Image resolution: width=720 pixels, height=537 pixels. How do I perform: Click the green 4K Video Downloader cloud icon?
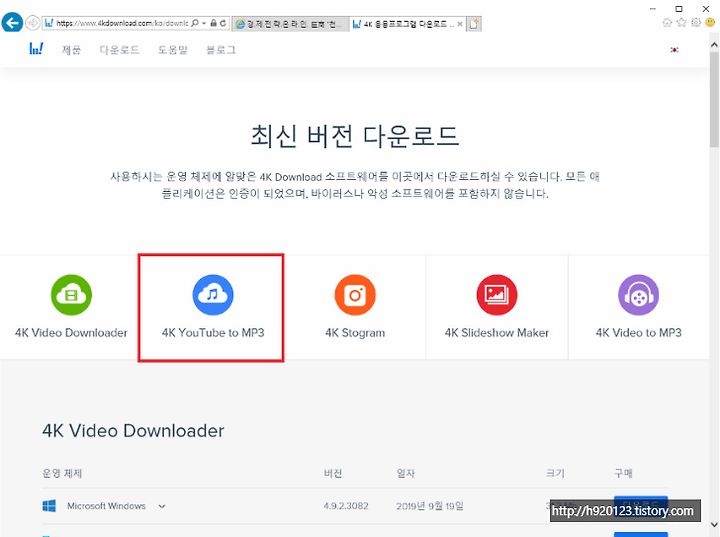click(71, 295)
